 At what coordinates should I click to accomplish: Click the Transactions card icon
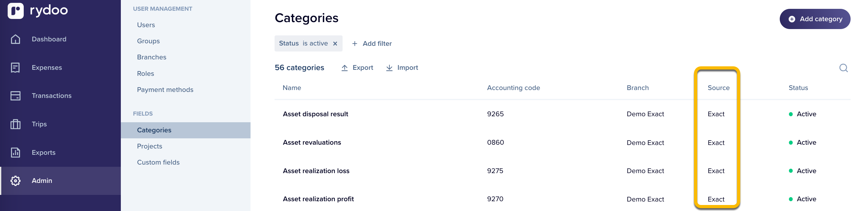point(15,96)
